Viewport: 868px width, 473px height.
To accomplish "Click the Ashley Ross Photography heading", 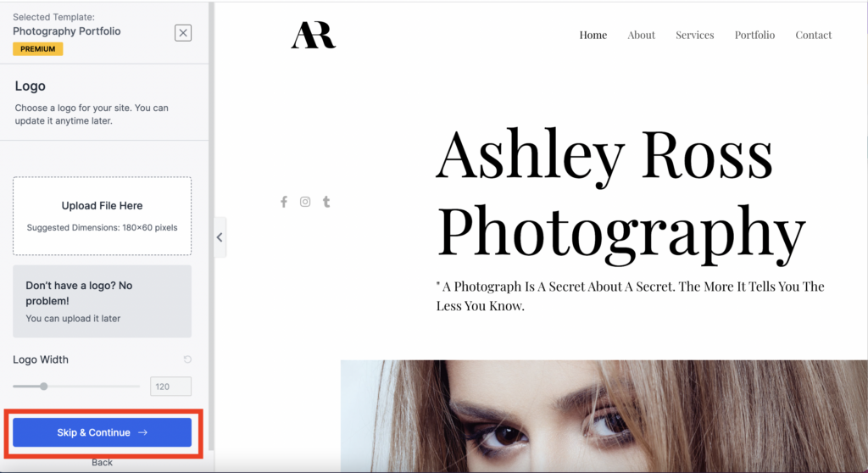I will coord(620,192).
